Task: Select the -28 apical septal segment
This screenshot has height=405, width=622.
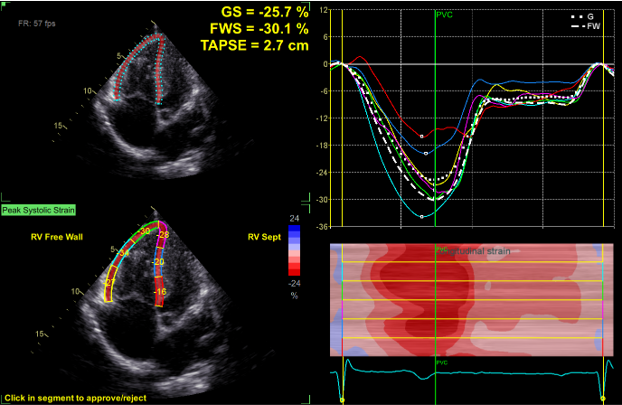Action: coord(163,235)
